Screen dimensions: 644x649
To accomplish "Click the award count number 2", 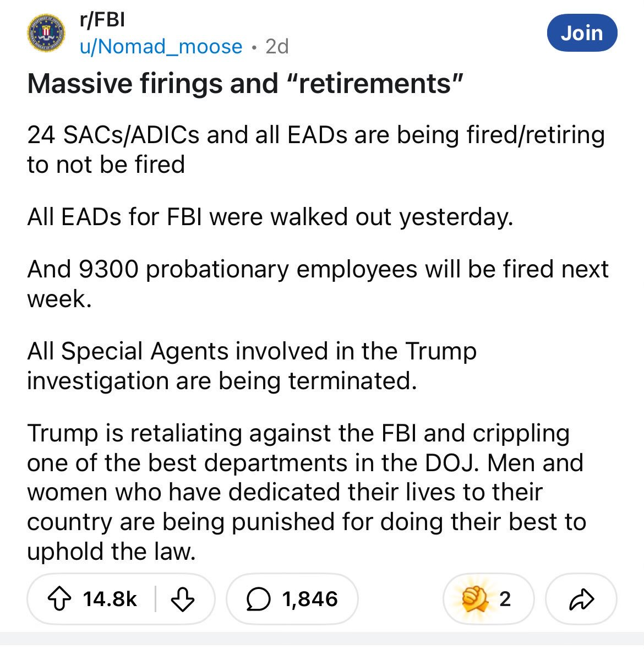I will [x=505, y=599].
